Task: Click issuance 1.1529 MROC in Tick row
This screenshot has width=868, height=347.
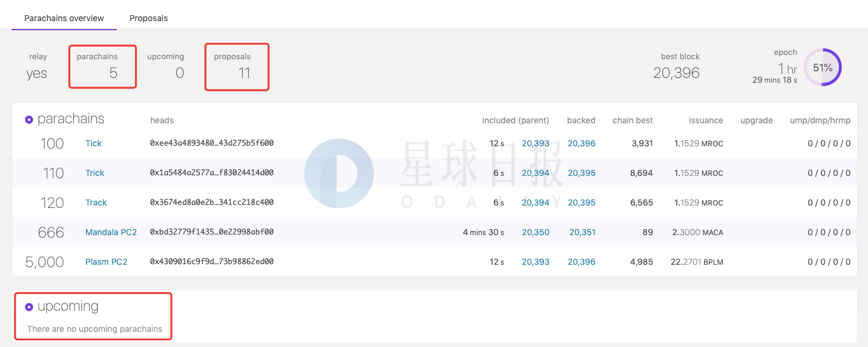Action: (699, 143)
